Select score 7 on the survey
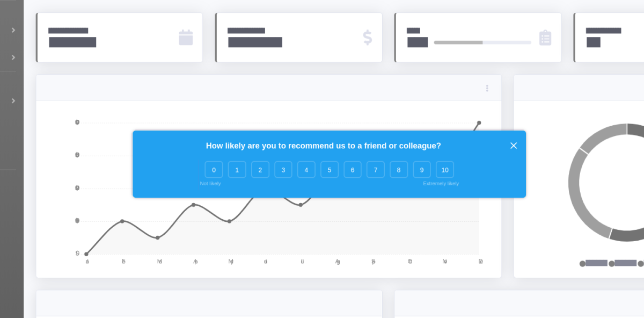644x318 pixels. click(376, 170)
